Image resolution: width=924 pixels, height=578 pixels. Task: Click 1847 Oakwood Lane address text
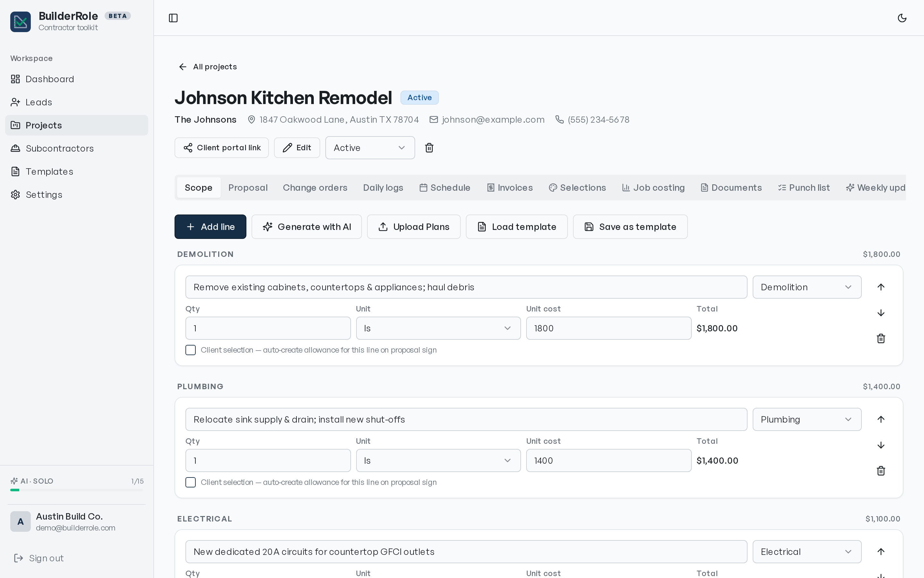(x=339, y=120)
